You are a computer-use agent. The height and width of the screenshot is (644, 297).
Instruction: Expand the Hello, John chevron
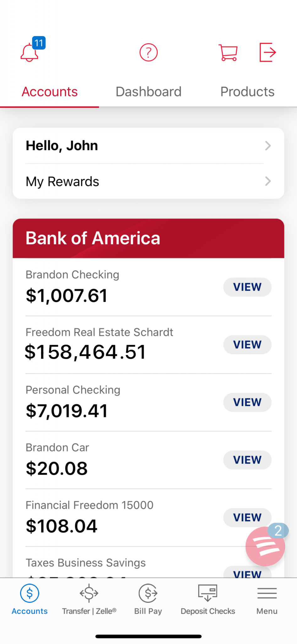pos(268,146)
